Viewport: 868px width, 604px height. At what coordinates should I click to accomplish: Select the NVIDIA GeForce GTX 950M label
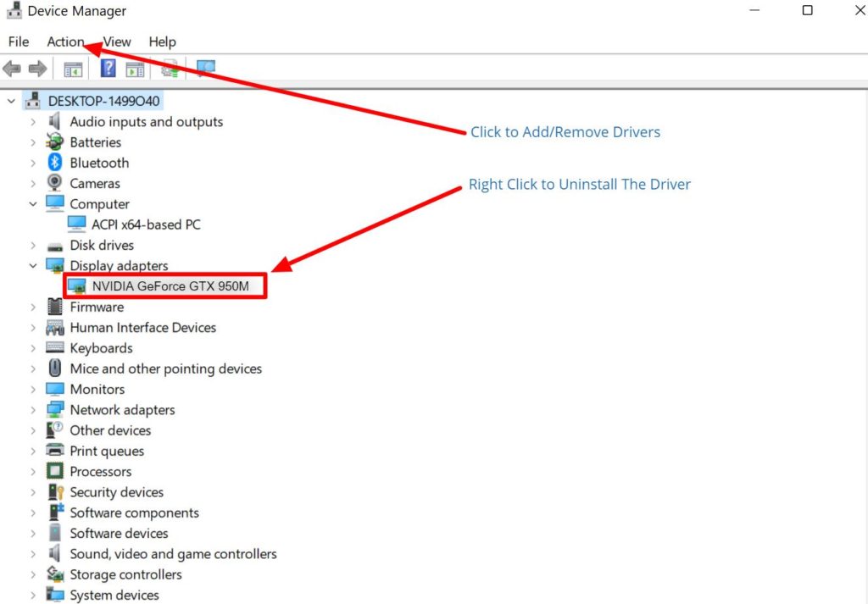pyautogui.click(x=170, y=286)
